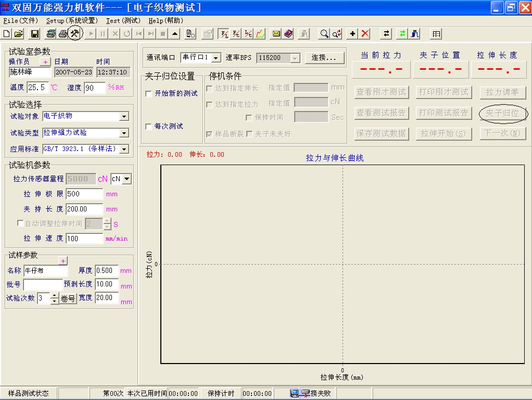Open the Setup(系统设置) menu
This screenshot has height=400, width=532.
tap(72, 21)
